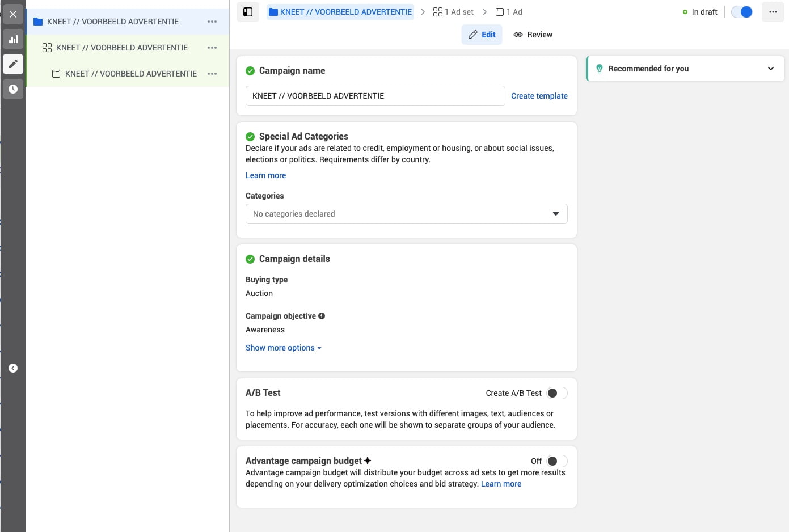Expand Show more options
789x532 pixels.
[x=284, y=348]
